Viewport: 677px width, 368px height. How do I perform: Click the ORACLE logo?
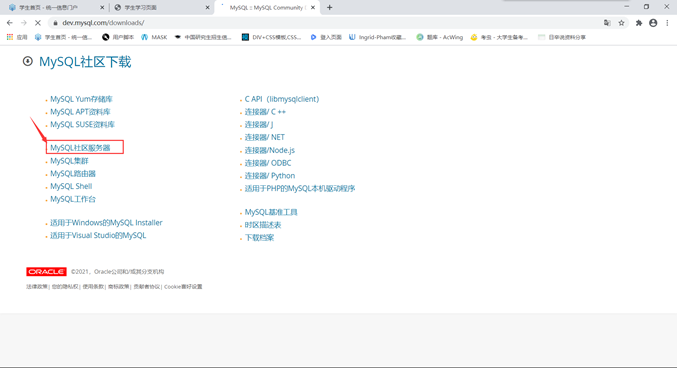tap(46, 272)
